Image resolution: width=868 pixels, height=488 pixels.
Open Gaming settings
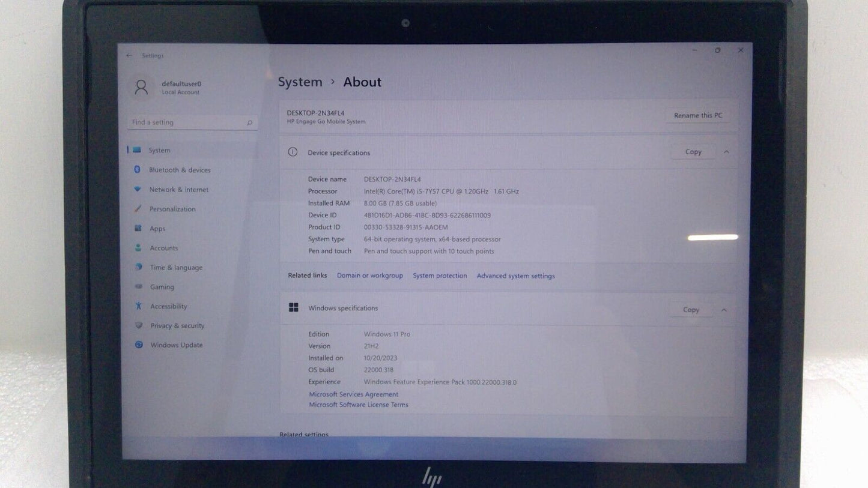click(x=162, y=287)
